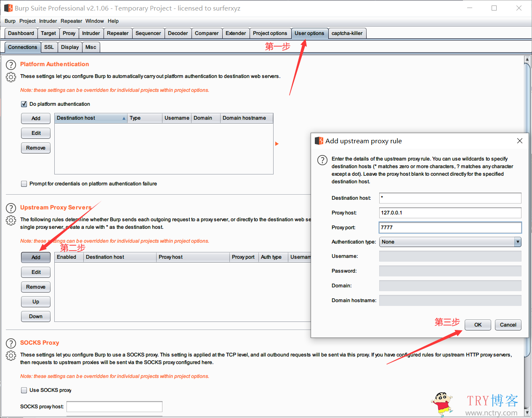Toggle Do platform authentication checkbox
Image resolution: width=532 pixels, height=418 pixels.
(24, 104)
